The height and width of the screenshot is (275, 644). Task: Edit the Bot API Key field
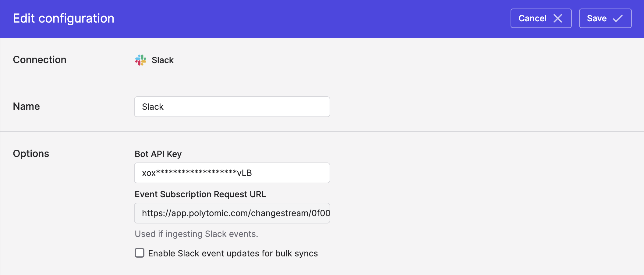click(x=232, y=173)
